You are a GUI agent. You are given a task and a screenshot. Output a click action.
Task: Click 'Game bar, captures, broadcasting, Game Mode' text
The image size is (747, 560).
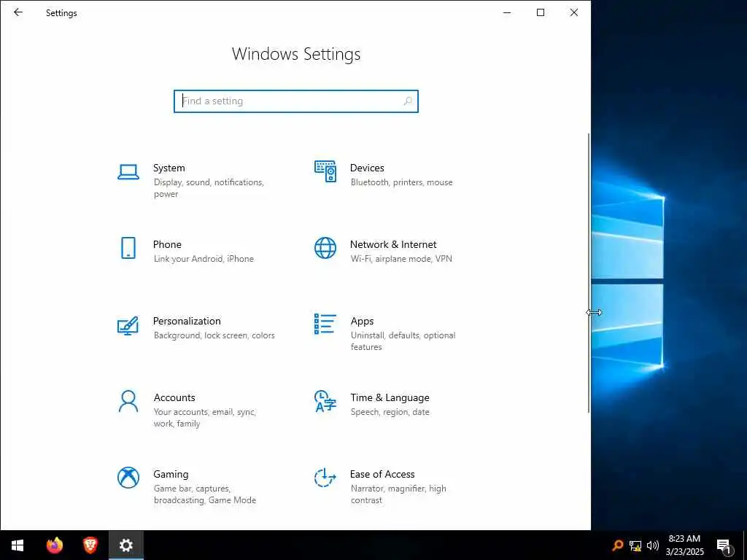pos(205,494)
